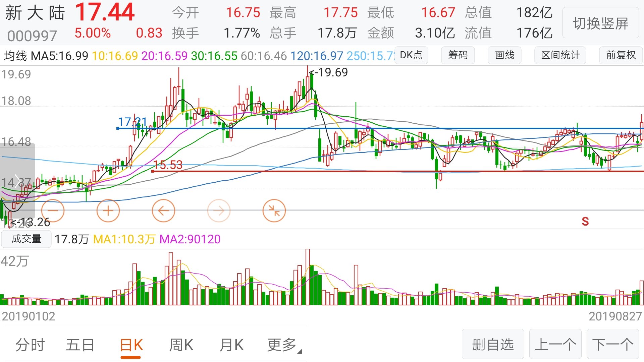Toggle the DK点 indicator
Screen dimensions: 644x362
pos(411,55)
